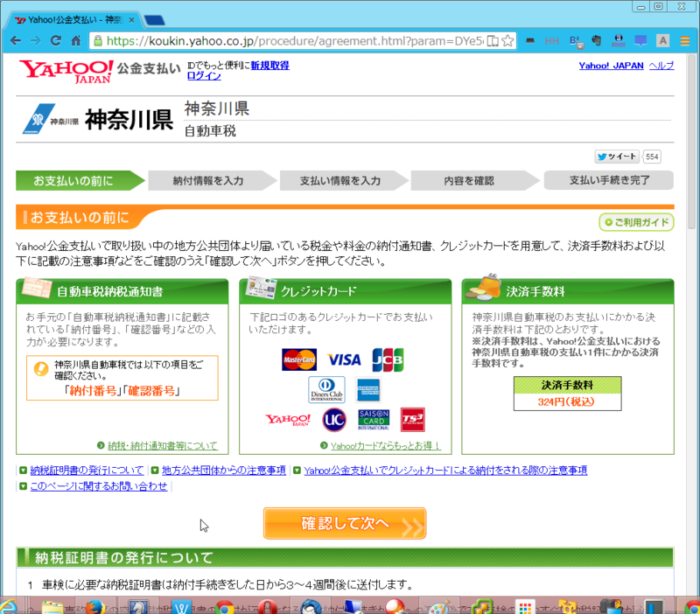Click the Yahoo! JAPAN card logo
Image resolution: width=700 pixels, height=614 pixels.
(288, 420)
